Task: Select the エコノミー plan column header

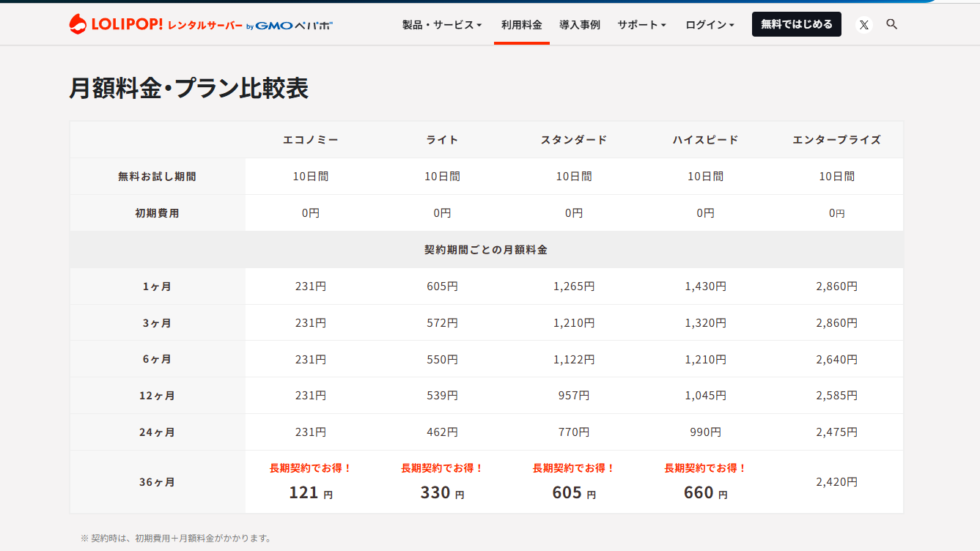Action: pos(311,140)
